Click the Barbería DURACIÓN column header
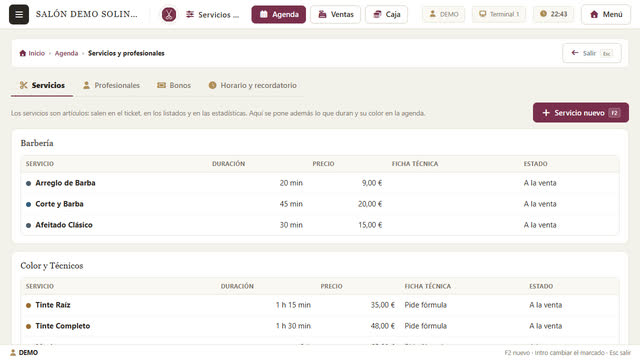The image size is (640, 360). (229, 164)
